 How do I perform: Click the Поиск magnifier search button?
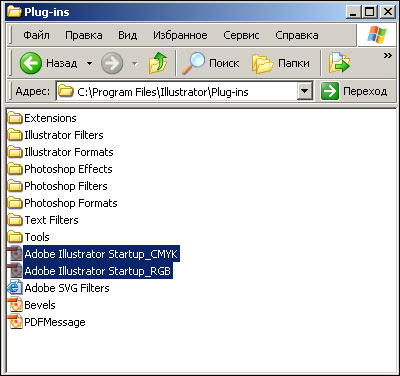pos(211,63)
